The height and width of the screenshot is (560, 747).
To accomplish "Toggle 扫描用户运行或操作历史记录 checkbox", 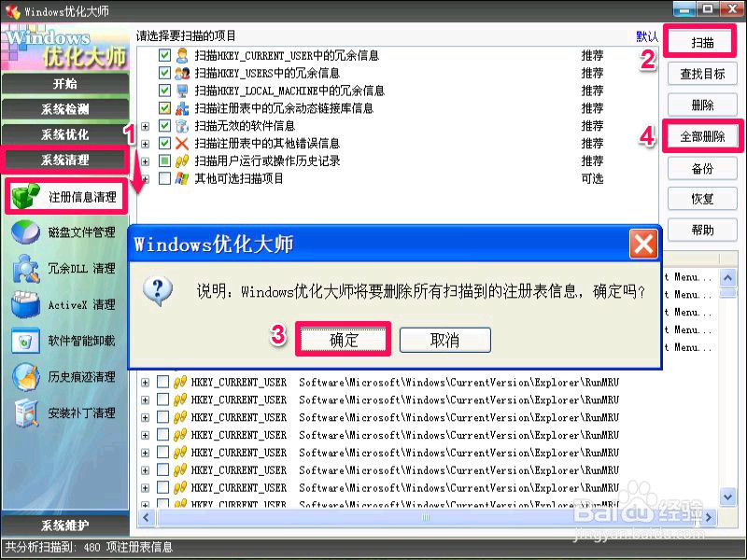I will coord(164,161).
